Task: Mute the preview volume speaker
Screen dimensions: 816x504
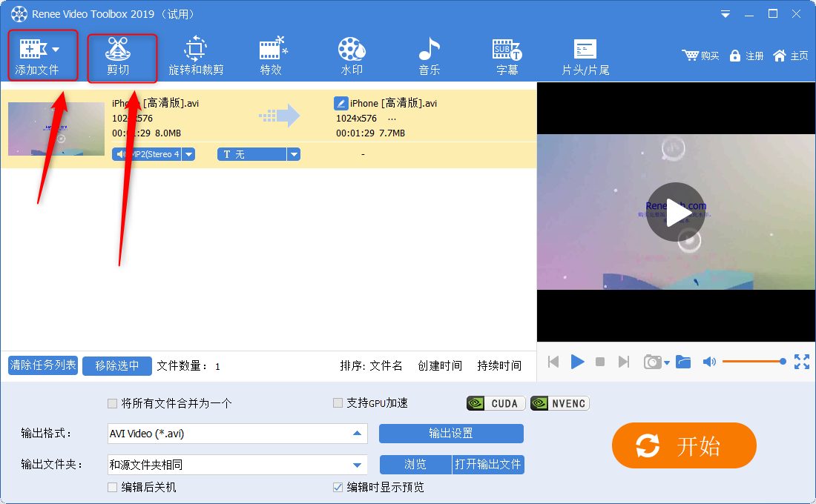Action: [708, 362]
